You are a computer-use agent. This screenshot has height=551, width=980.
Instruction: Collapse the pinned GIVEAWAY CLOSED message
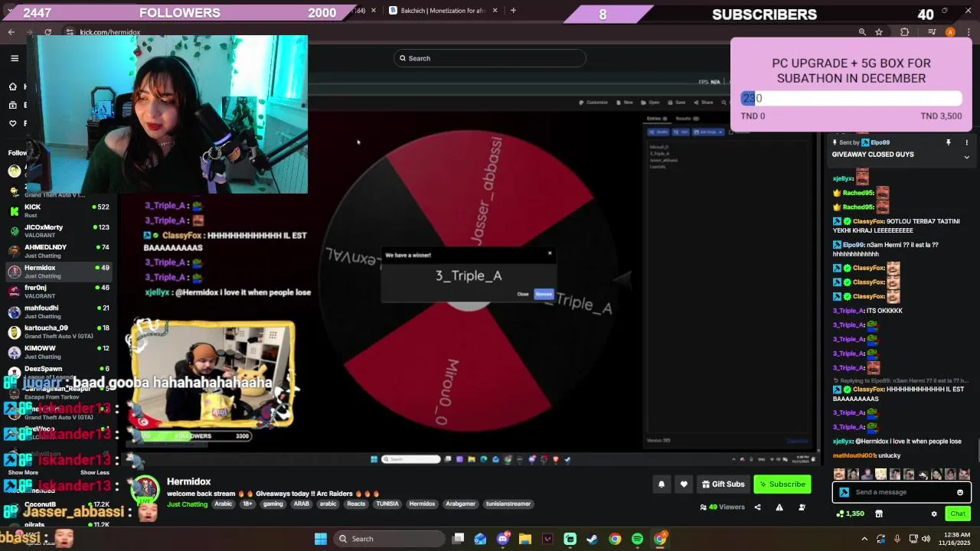[x=966, y=157]
